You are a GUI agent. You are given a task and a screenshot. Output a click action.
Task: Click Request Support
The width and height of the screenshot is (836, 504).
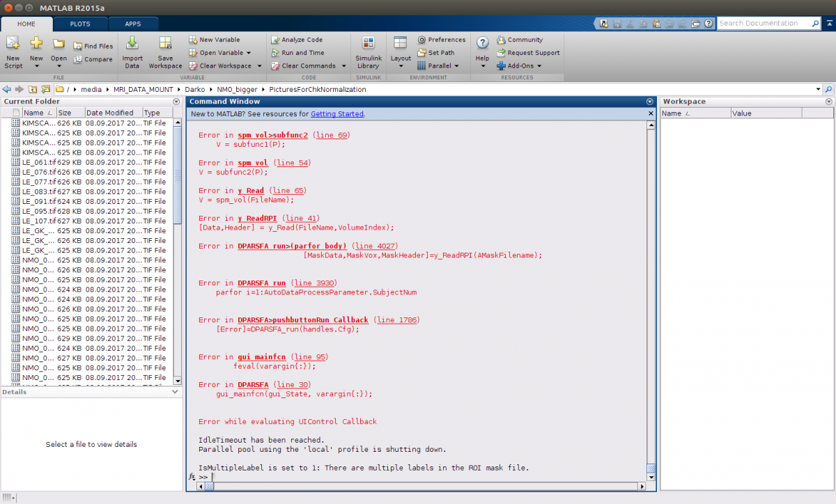point(528,53)
